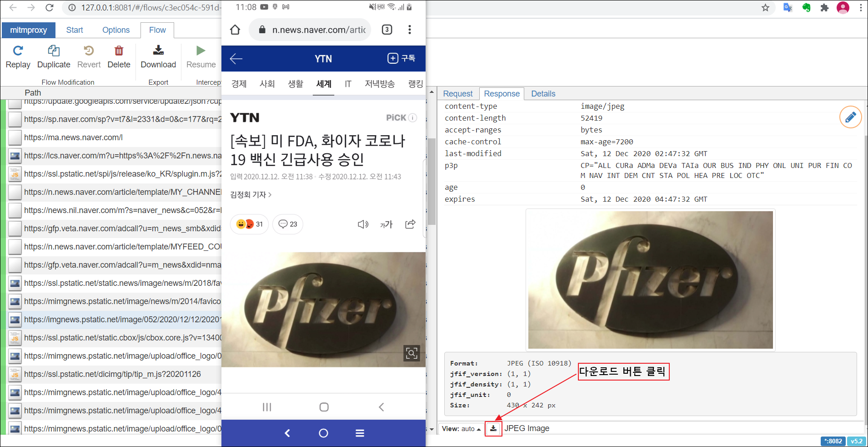Viewport: 868px width, 447px height.
Task: Click the flow list scrollbar down arrow
Action: click(431, 429)
